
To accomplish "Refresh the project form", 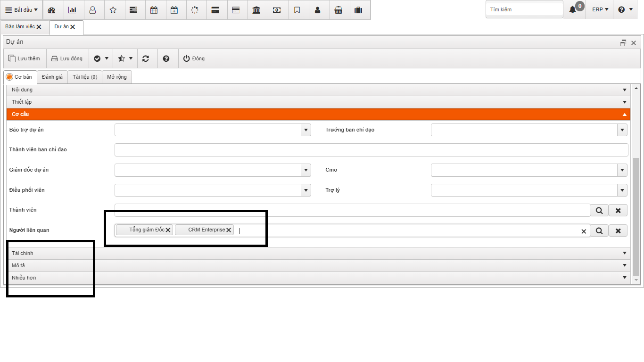I will click(x=146, y=58).
